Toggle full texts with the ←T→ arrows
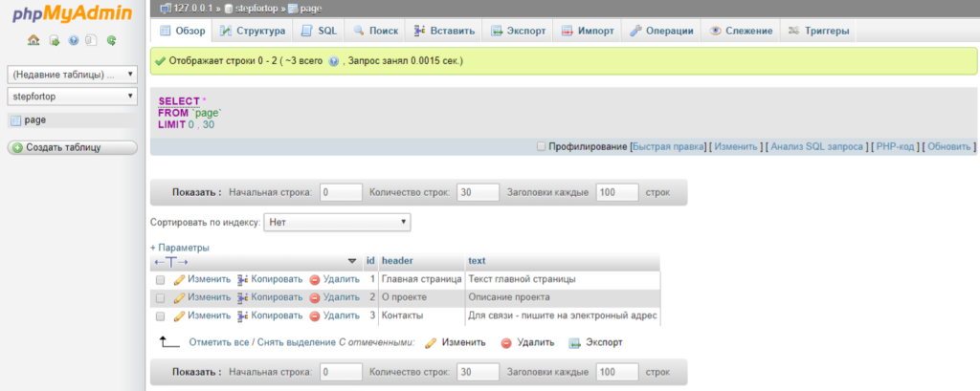 pos(171,261)
